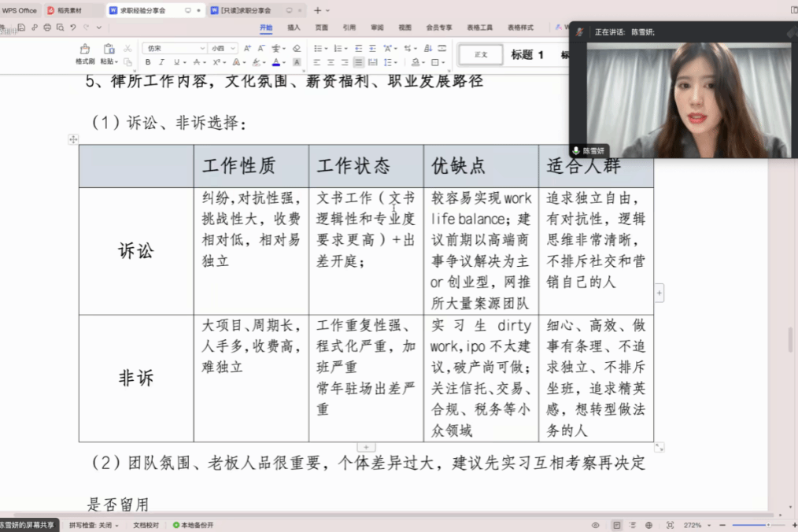Open the font name dropdown (仿宋)
Viewport: 798px width, 532px height.
[x=174, y=48]
